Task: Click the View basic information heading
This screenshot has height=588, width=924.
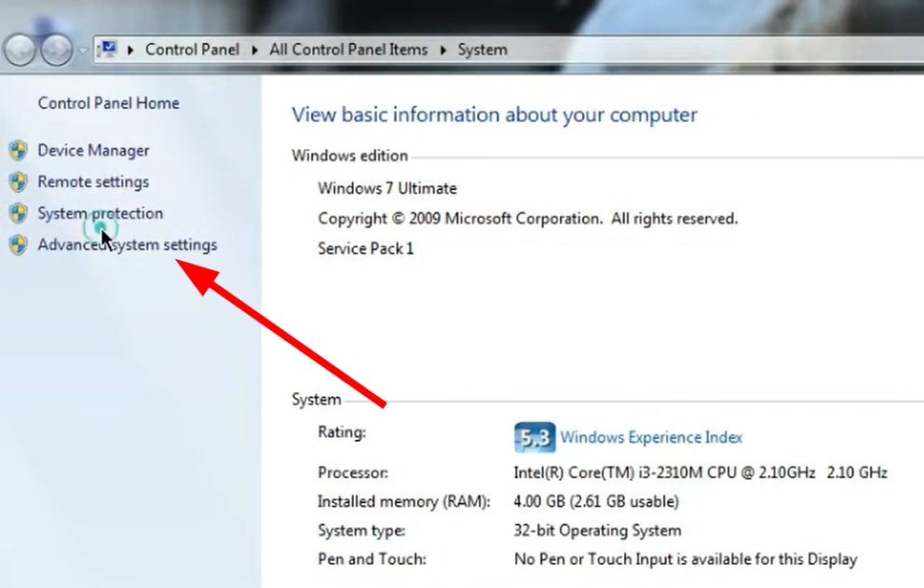Action: point(495,115)
